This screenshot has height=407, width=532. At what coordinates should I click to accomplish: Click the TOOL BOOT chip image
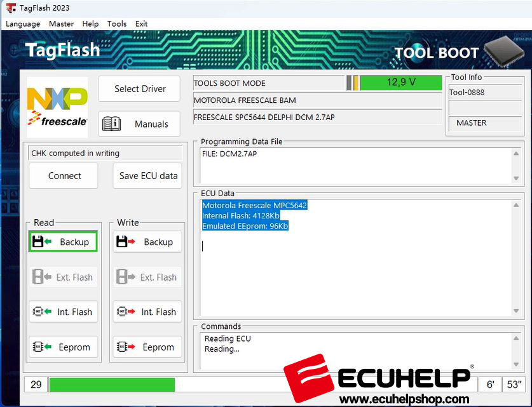point(504,51)
